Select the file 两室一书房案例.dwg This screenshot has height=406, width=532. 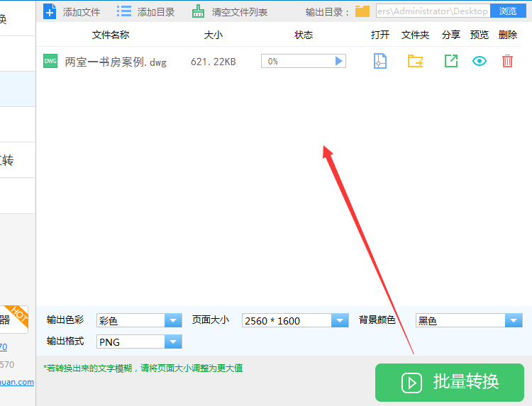coord(116,62)
